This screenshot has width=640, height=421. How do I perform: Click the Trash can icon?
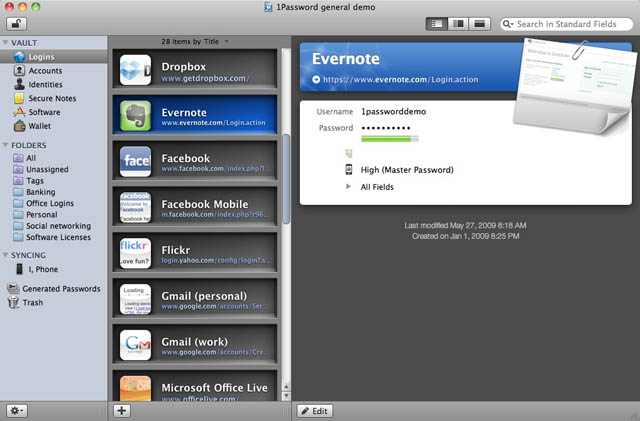(13, 302)
